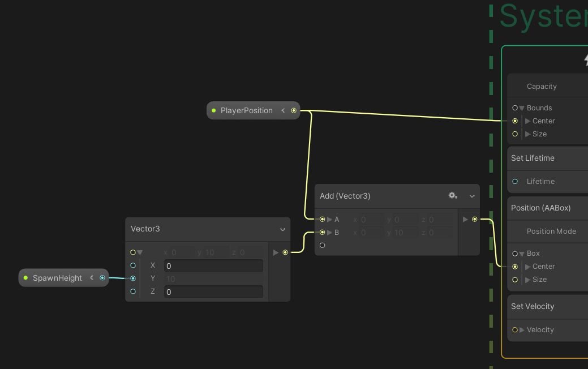Viewport: 588px width, 369px height.
Task: Collapse the Vector3 node
Action: click(x=283, y=229)
